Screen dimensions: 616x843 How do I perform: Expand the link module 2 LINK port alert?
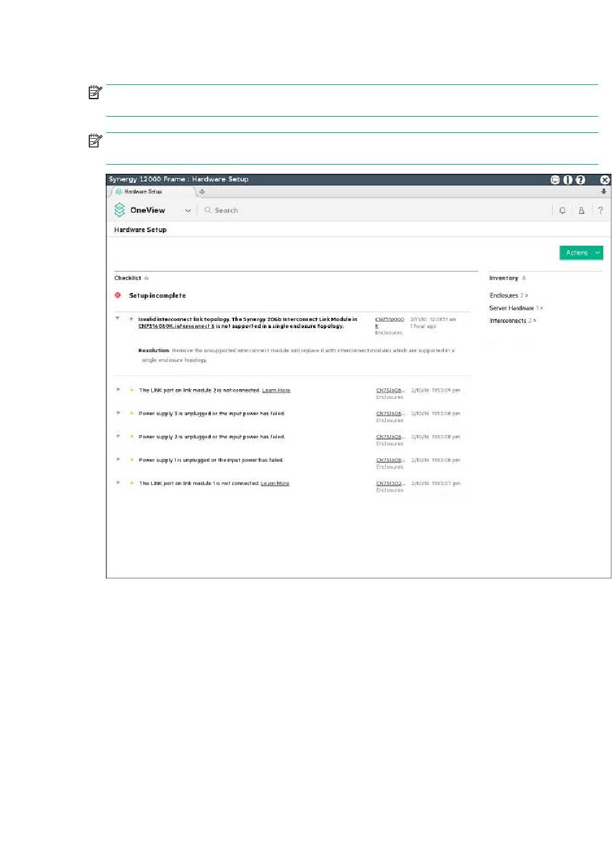(x=118, y=390)
